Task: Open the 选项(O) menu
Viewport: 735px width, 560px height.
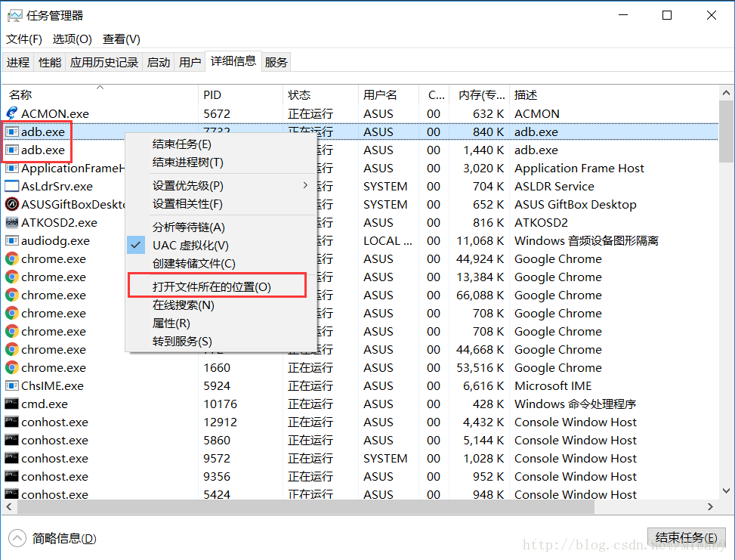Action: pos(73,39)
